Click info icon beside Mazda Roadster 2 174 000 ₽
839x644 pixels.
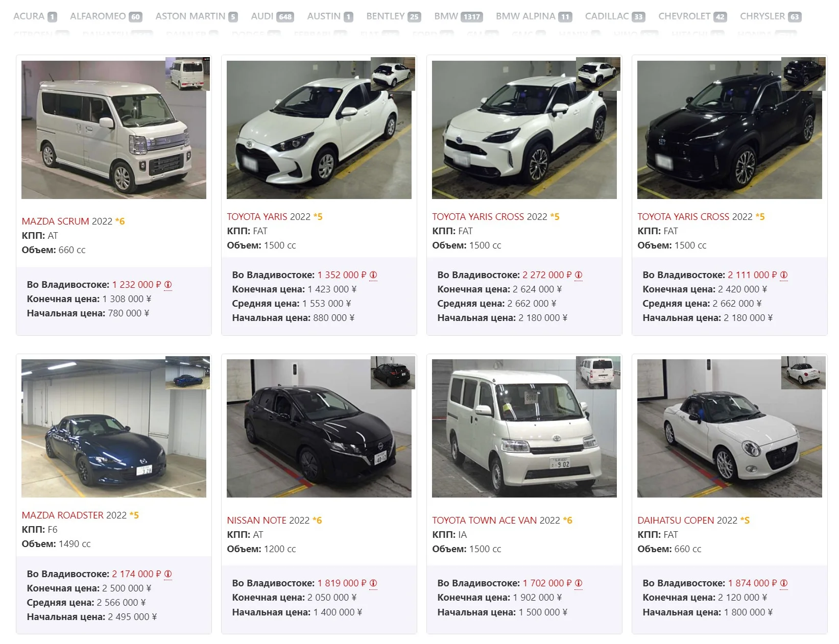tap(168, 574)
